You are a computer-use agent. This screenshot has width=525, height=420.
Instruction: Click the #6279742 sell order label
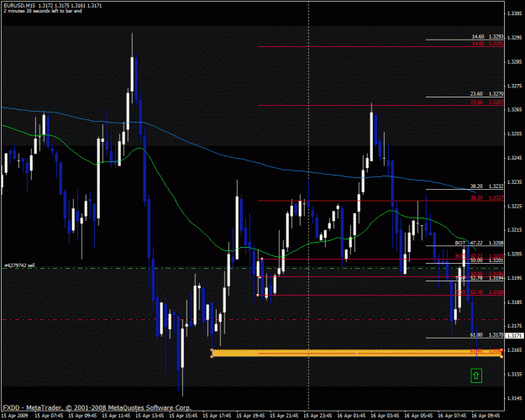pos(19,265)
